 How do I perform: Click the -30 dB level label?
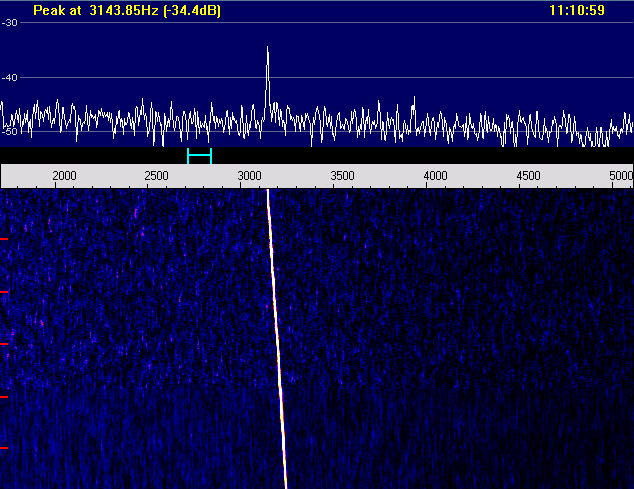pyautogui.click(x=10, y=23)
